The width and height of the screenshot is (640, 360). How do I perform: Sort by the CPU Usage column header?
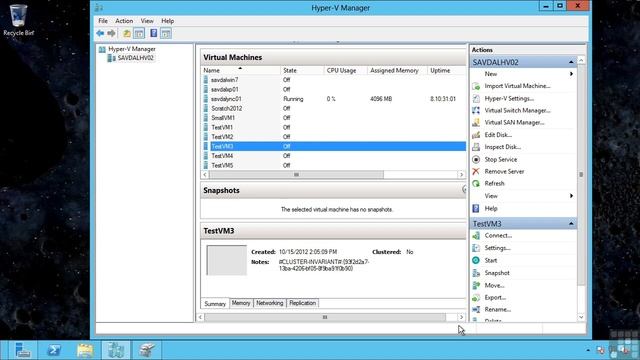345,71
